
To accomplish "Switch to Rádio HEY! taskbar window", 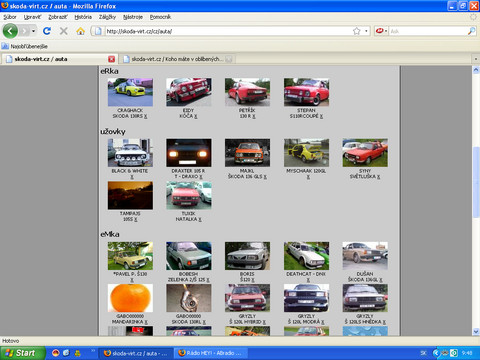I will coord(212,353).
